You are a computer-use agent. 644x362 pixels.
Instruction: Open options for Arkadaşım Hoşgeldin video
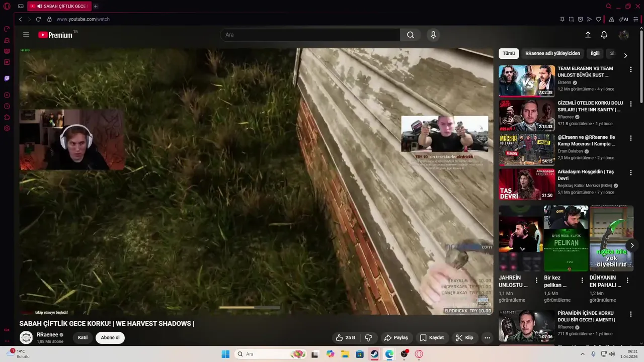631,172
